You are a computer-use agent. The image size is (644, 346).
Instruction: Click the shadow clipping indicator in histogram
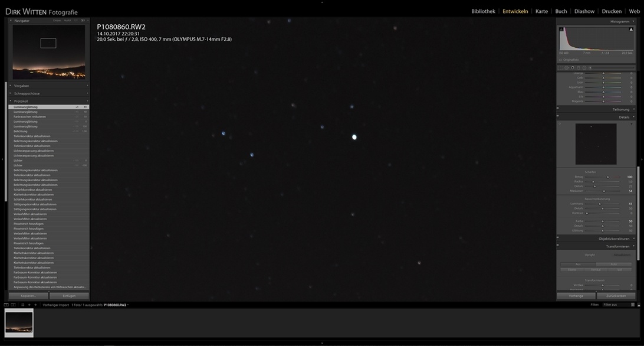(561, 29)
